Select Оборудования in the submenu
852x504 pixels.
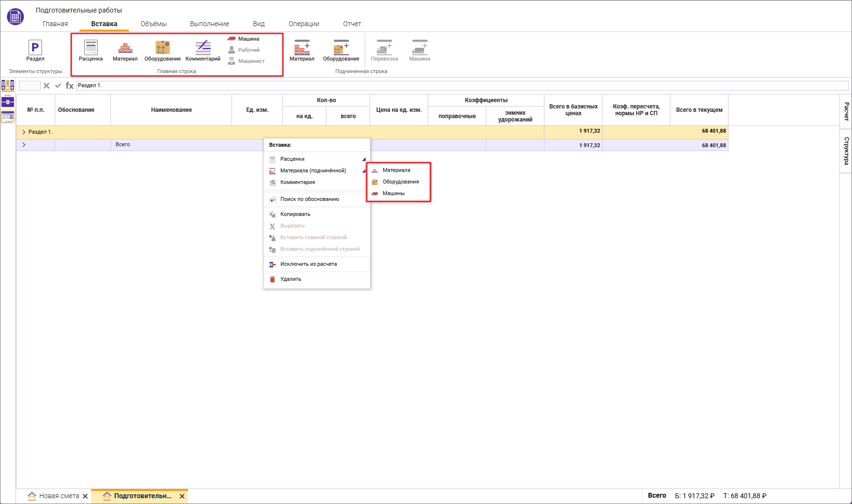pos(400,182)
